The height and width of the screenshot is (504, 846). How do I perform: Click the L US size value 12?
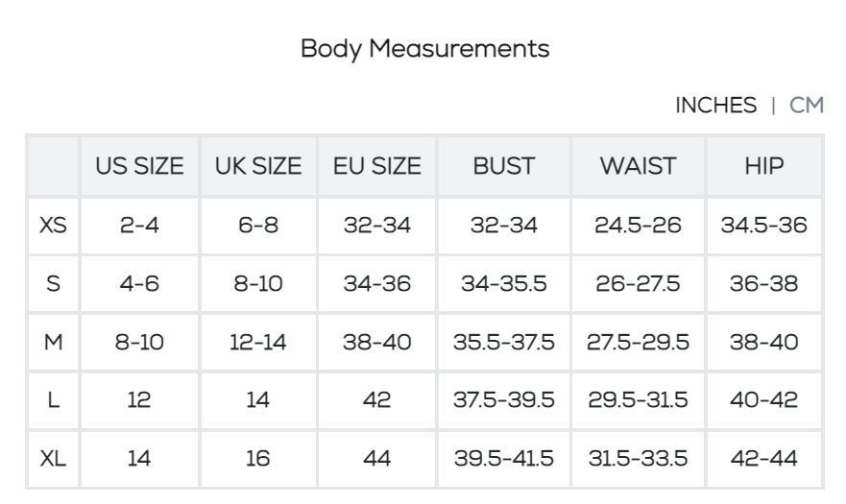point(139,401)
